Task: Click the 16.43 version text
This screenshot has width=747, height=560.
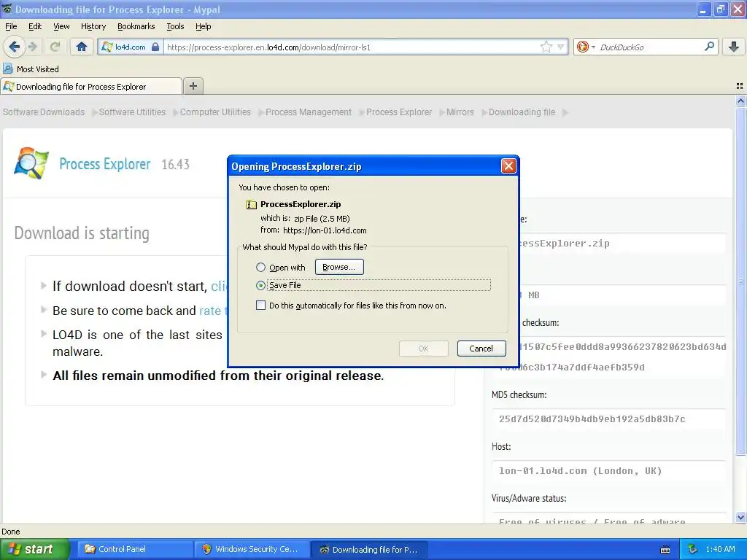Action: pos(175,165)
